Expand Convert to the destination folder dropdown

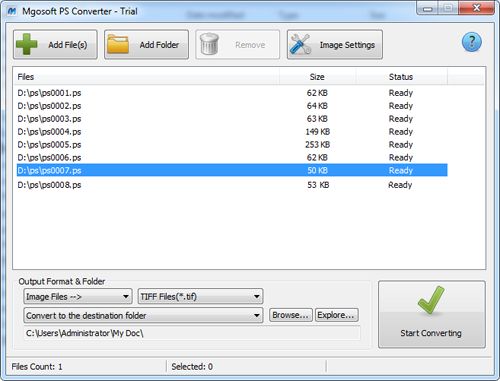(x=143, y=315)
